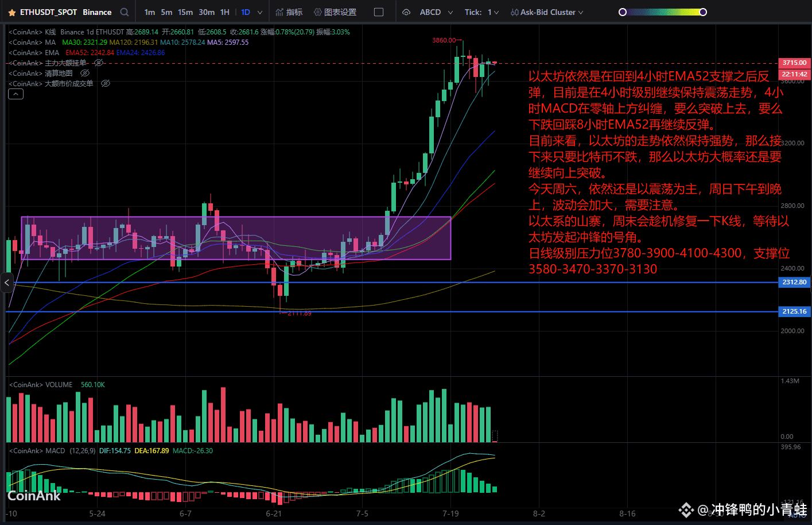This screenshot has height=525, width=812.
Task: Click the 图表设置 chart settings label
Action: [x=340, y=12]
